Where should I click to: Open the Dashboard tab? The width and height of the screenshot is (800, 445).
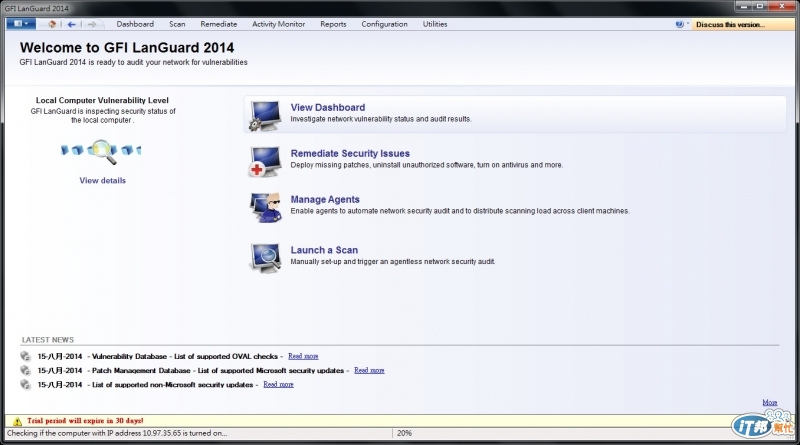(135, 24)
